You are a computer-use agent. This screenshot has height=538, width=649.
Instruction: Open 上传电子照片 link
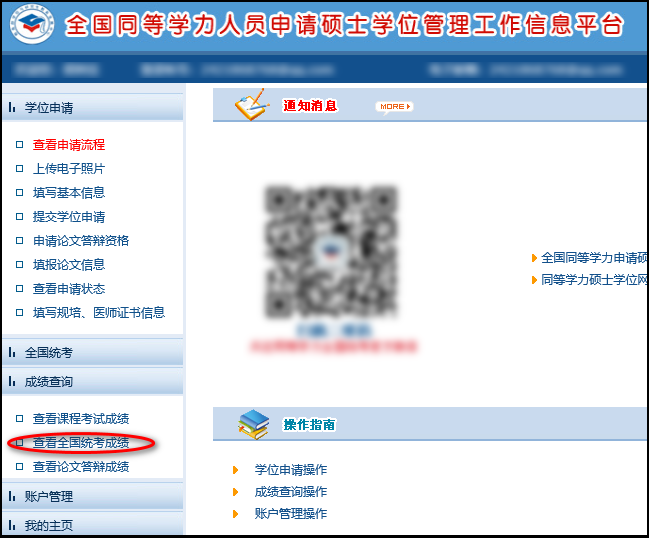click(x=69, y=169)
